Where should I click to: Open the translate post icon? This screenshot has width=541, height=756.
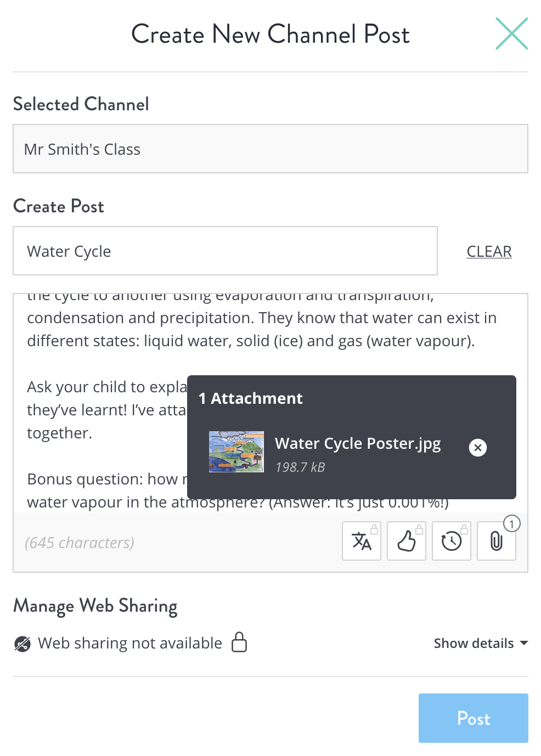pyautogui.click(x=362, y=541)
